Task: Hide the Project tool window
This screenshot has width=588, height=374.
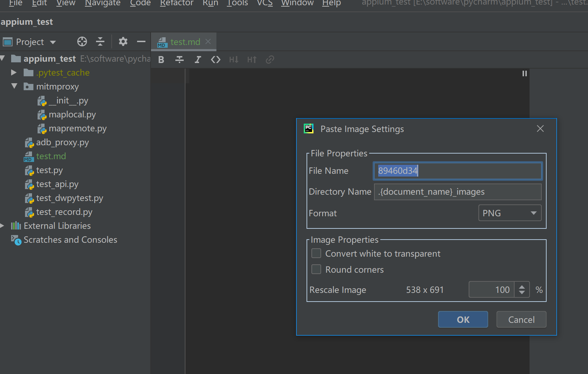Action: [141, 42]
